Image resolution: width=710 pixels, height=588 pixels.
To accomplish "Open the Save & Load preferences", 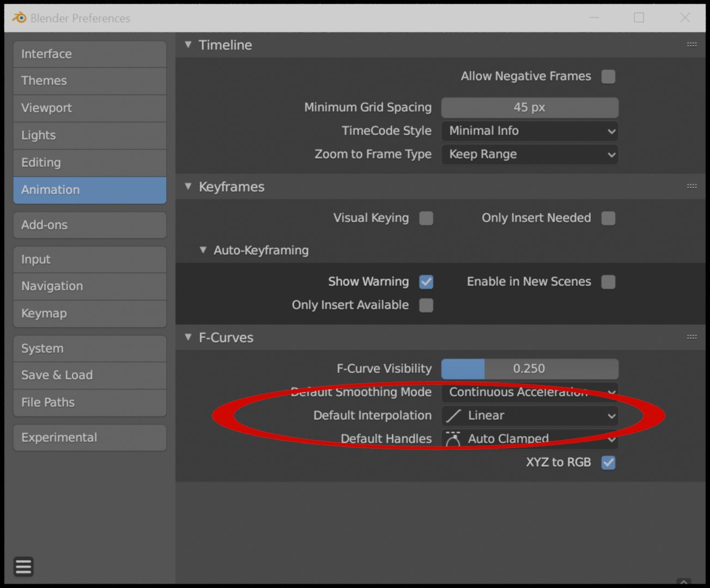I will coord(89,375).
